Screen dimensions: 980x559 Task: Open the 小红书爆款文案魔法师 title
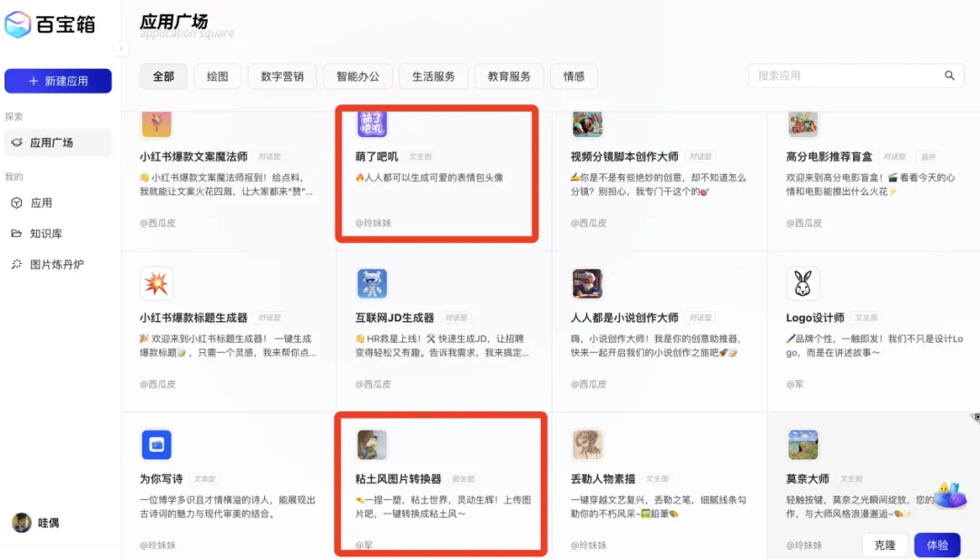194,156
